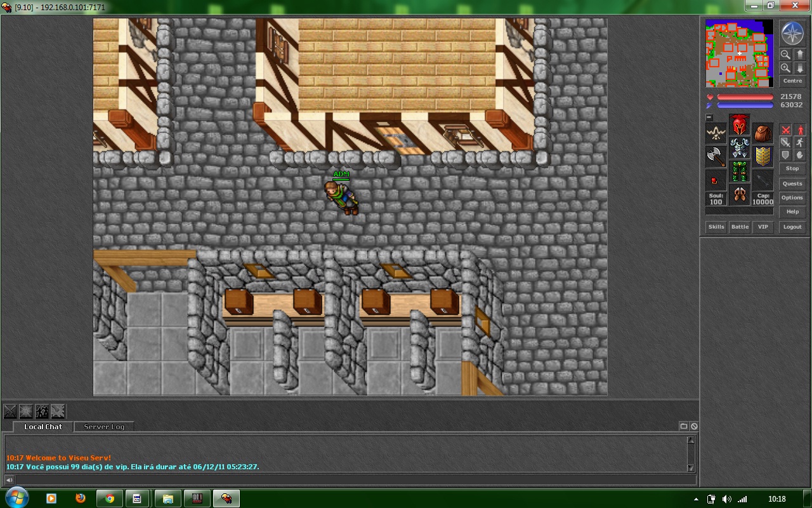
Task: Open the brown backpack slot
Action: tap(763, 133)
